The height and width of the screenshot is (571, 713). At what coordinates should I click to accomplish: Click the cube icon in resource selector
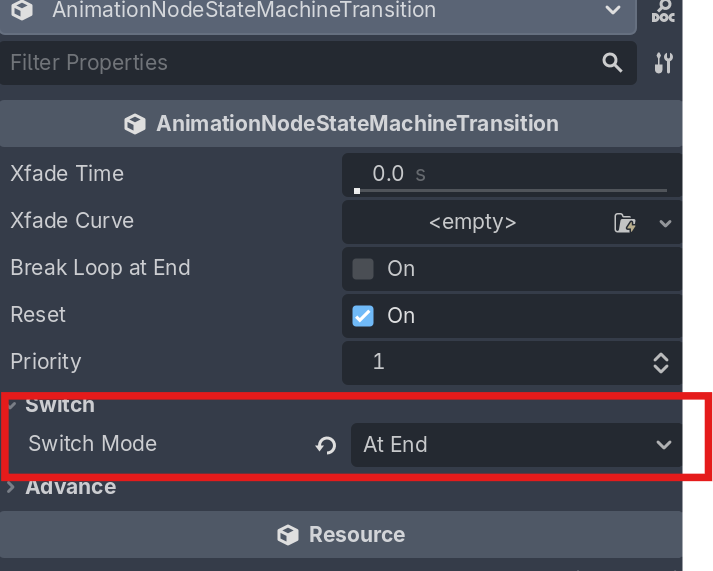[22, 10]
